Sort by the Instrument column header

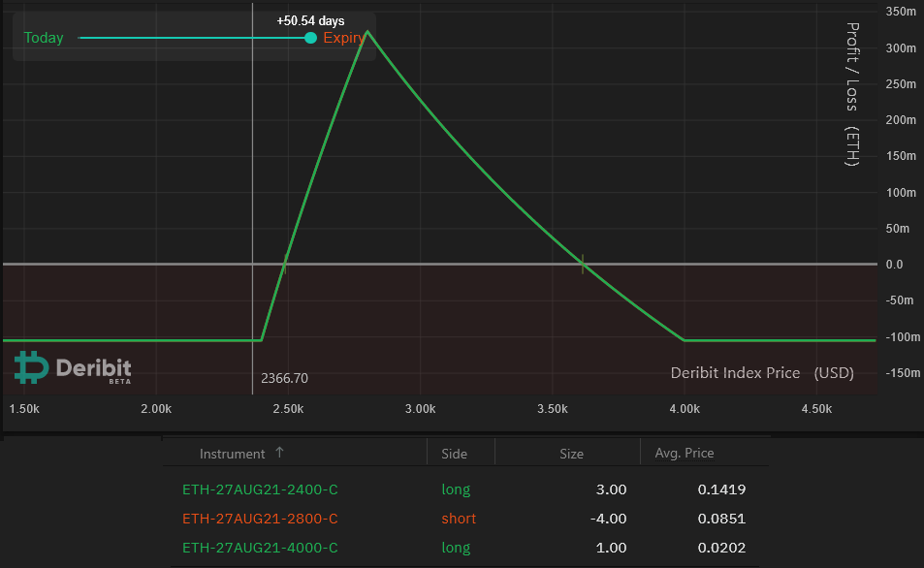(232, 454)
